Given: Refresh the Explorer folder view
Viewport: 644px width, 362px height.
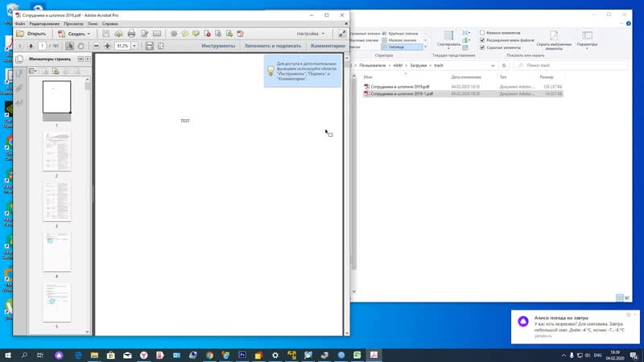Looking at the screenshot, I should 504,66.
